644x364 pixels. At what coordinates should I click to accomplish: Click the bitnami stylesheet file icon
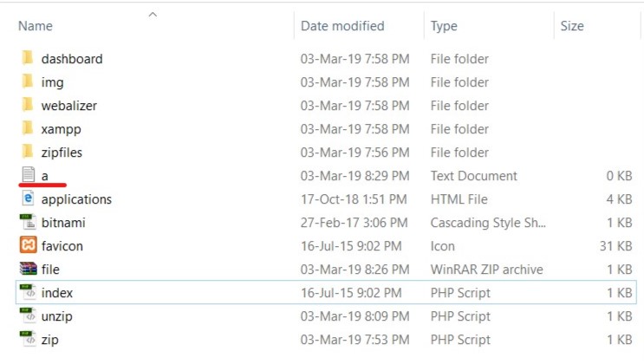pyautogui.click(x=27, y=223)
